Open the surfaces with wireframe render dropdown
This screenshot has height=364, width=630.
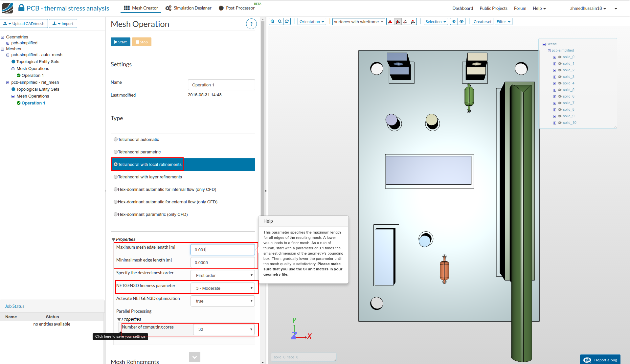(x=359, y=22)
